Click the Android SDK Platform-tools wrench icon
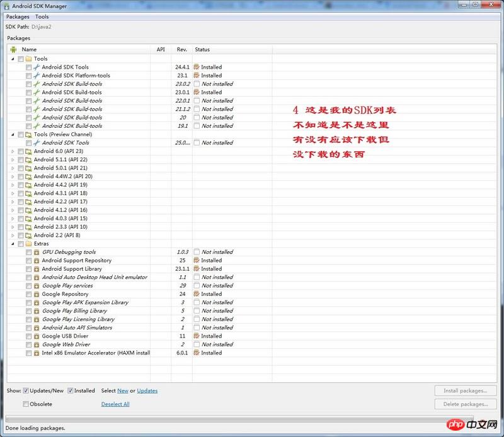The width and height of the screenshot is (504, 437). pyautogui.click(x=37, y=76)
